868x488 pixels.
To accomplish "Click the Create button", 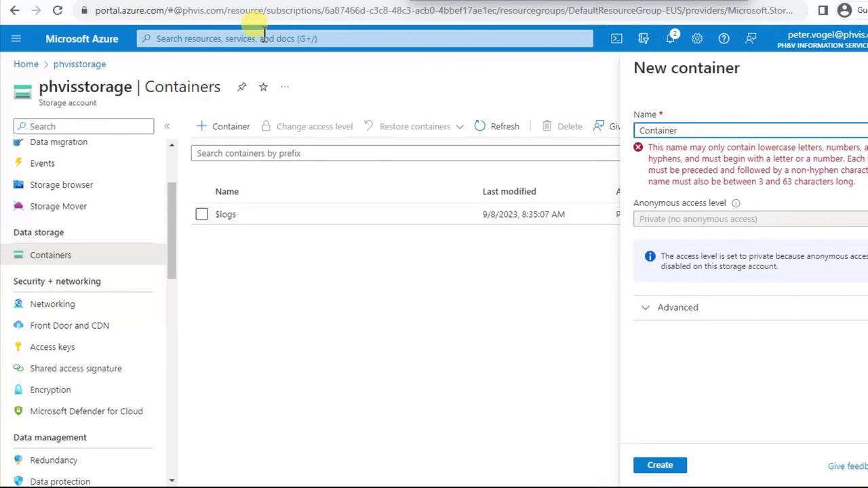I will pyautogui.click(x=660, y=465).
